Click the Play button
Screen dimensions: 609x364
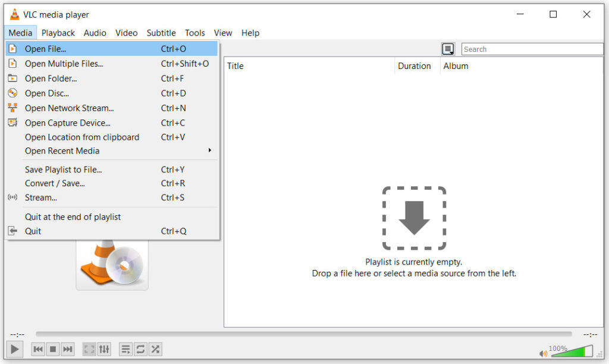[14, 349]
